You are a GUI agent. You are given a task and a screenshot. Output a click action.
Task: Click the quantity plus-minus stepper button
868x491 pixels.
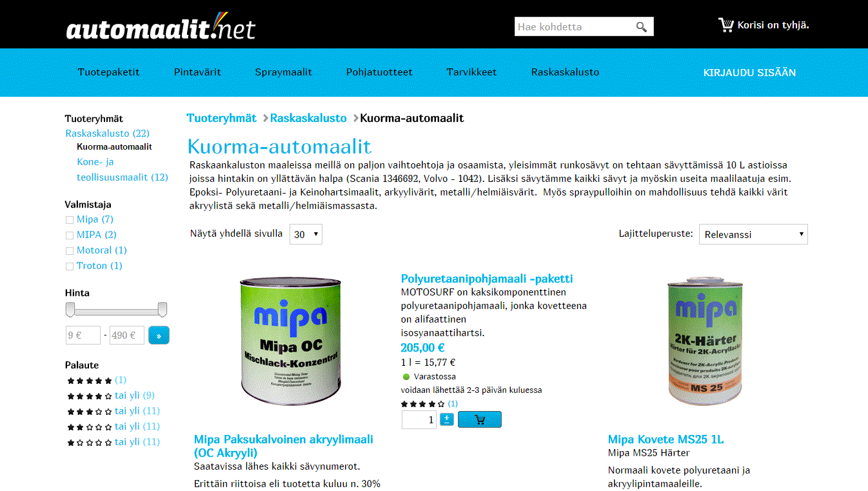[447, 419]
